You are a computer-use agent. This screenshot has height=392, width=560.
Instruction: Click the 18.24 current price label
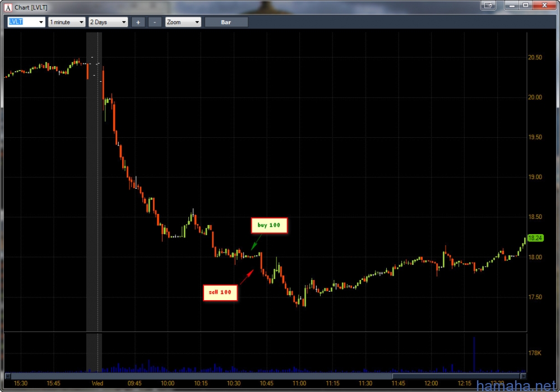(x=535, y=238)
